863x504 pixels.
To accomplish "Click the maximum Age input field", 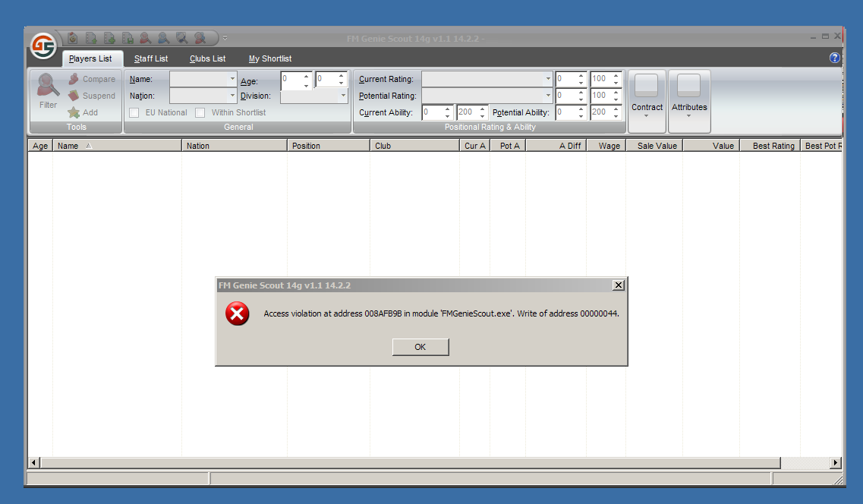I will tap(331, 79).
